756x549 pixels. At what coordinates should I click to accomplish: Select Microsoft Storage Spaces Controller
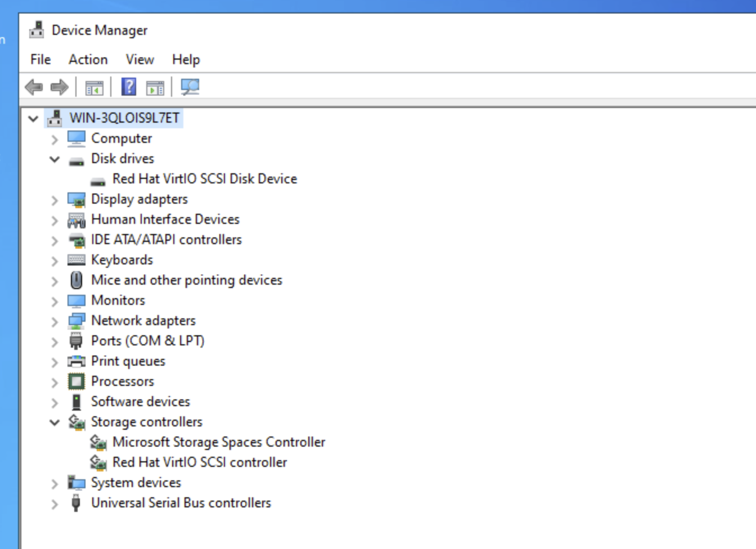coord(218,442)
